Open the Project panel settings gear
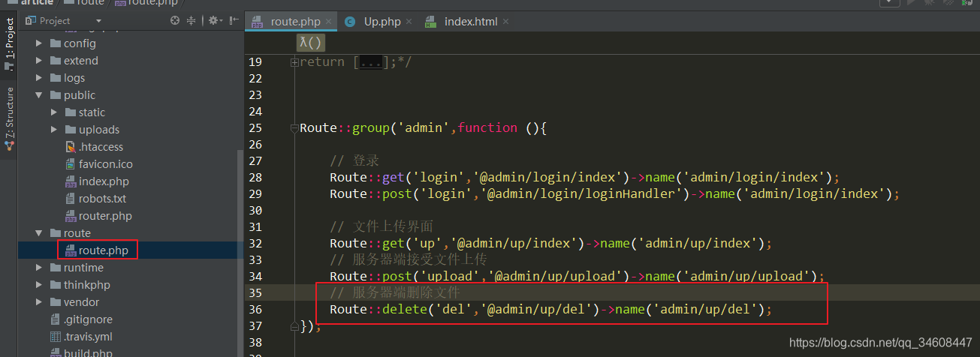980x357 pixels. point(214,20)
